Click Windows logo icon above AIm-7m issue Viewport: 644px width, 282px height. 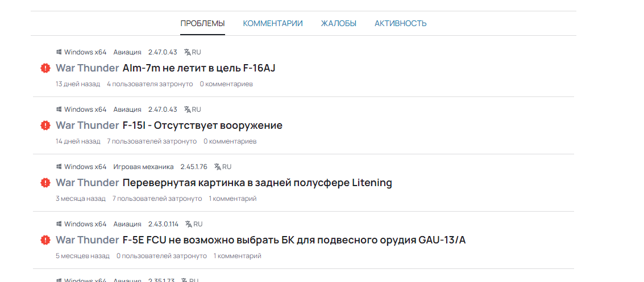[x=59, y=52]
